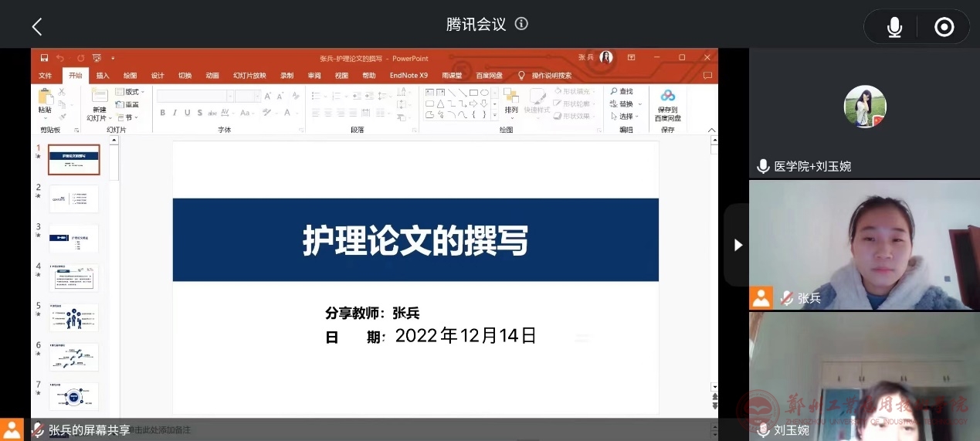
Task: Click the back arrow in Tencent Meeting
Action: tap(36, 26)
